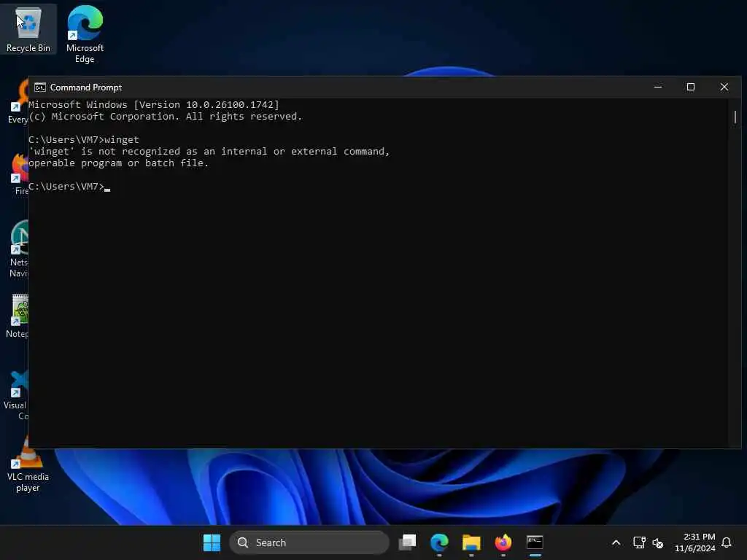Click the 'winget' command text line
Viewport: 747px width, 560px height.
[84, 139]
